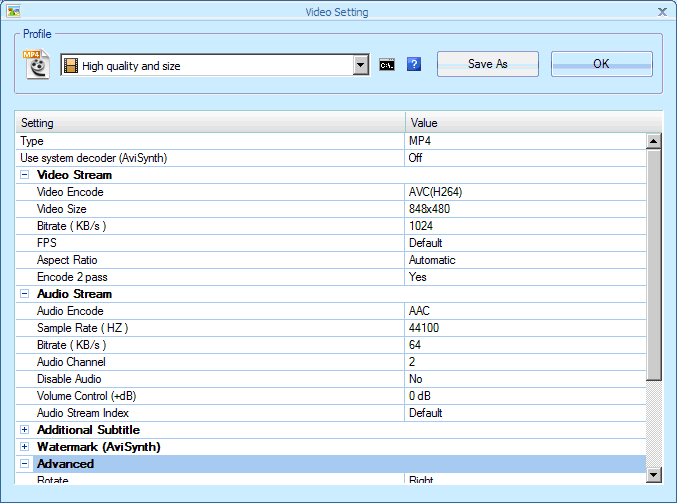Select the Audio Channel setting
Screen dimensions: 677x503
71,362
